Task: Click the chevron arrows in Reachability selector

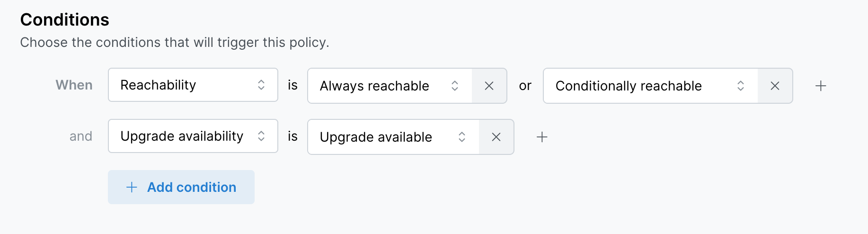Action: [261, 85]
